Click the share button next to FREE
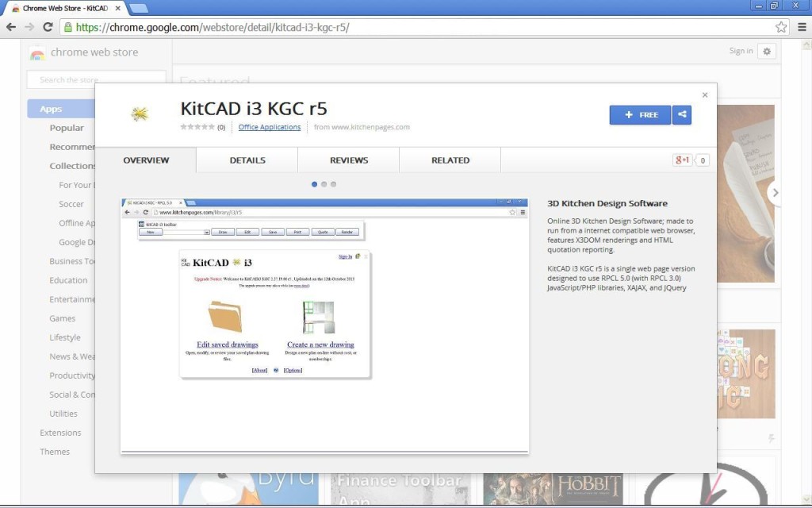Screen dimensions: 812x508 pyautogui.click(x=682, y=114)
